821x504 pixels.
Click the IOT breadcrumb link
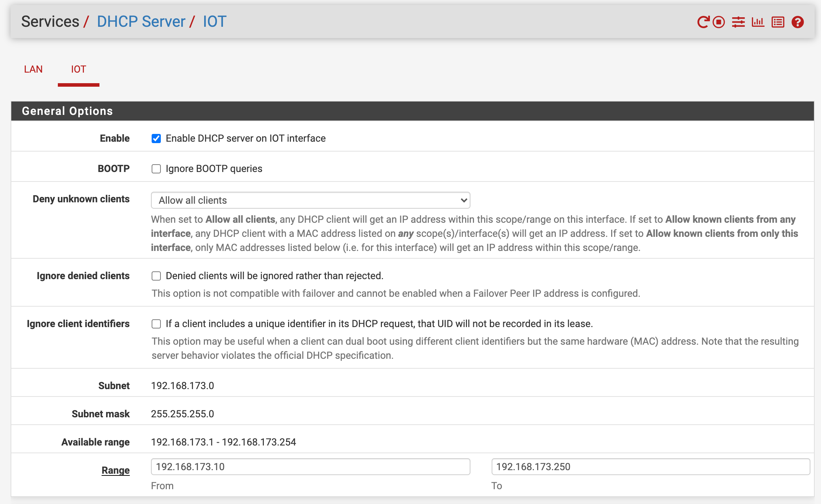pyautogui.click(x=214, y=21)
